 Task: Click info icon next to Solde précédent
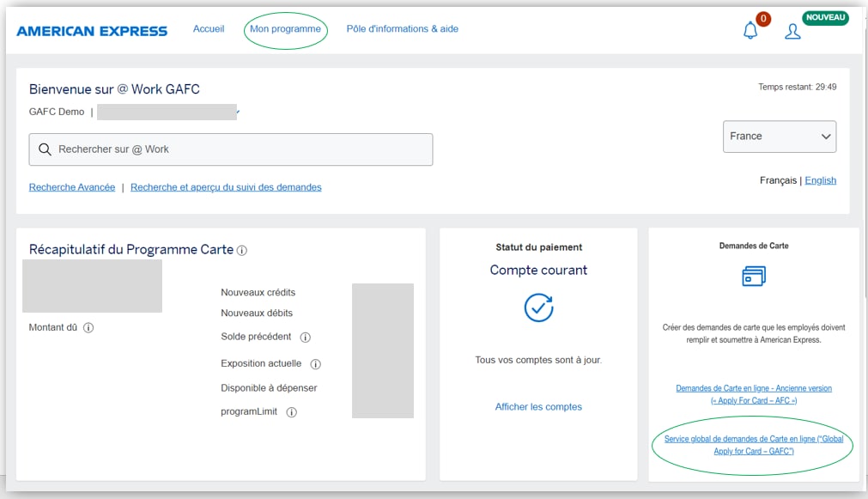click(305, 338)
